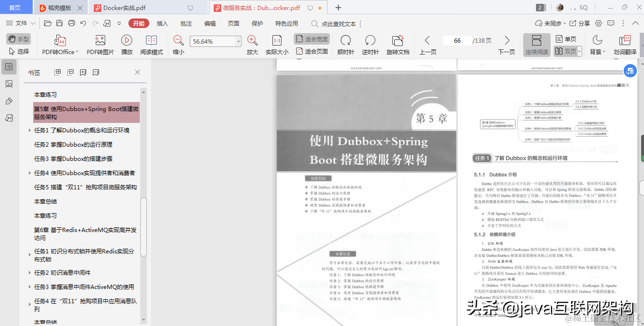Image resolution: width=644 pixels, height=326 pixels.
Task: Click the 播放 (play) slideshow icon
Action: 126,45
